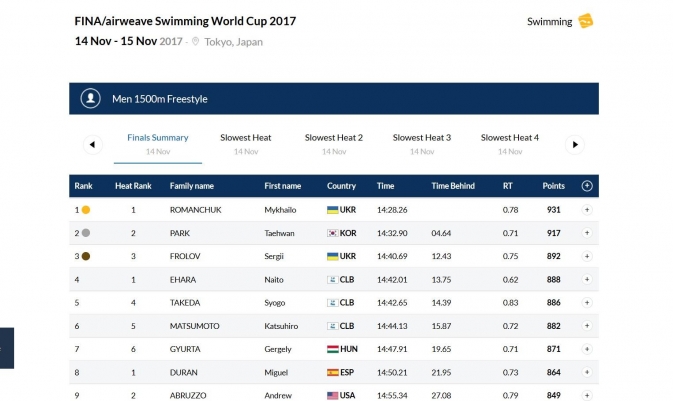Click the Ukraine flag in FROLOV's row
673x401 pixels.
[x=332, y=256]
